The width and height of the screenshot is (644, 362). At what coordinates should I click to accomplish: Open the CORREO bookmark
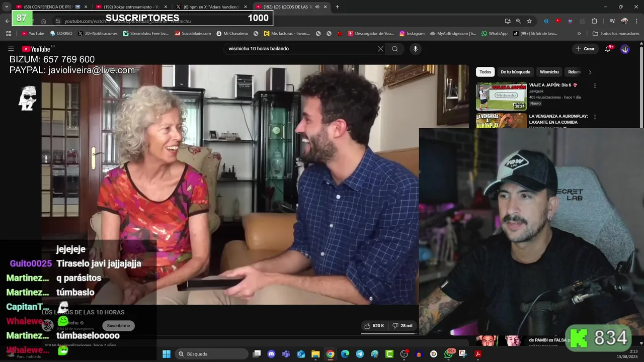tap(61, 34)
